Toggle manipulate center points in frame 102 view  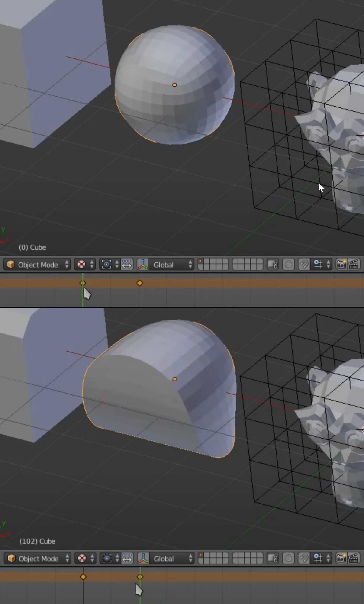pyautogui.click(x=127, y=559)
